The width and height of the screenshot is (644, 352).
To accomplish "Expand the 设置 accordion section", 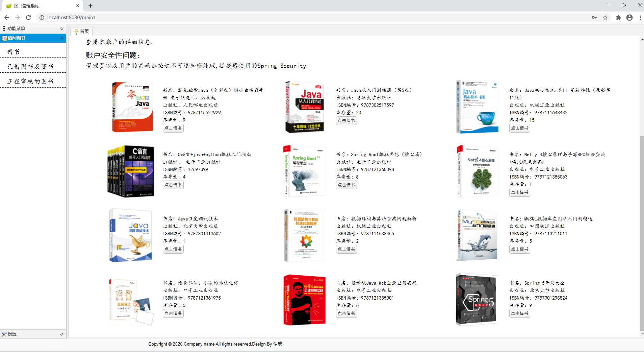I will pos(62,334).
